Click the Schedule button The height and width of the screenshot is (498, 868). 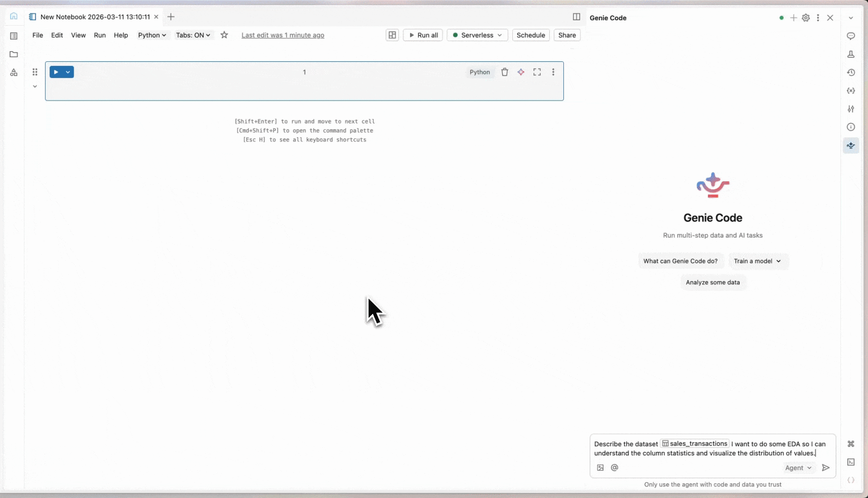pos(531,35)
